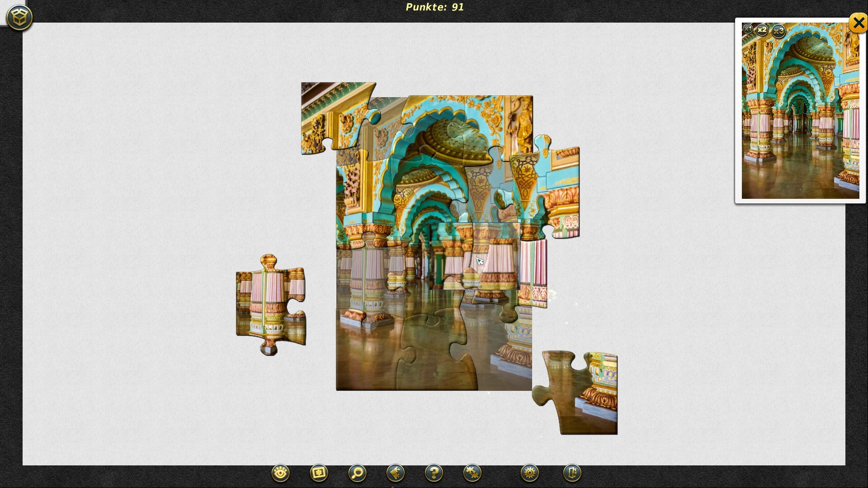Click the single puzzle piece icon

[x=396, y=473]
